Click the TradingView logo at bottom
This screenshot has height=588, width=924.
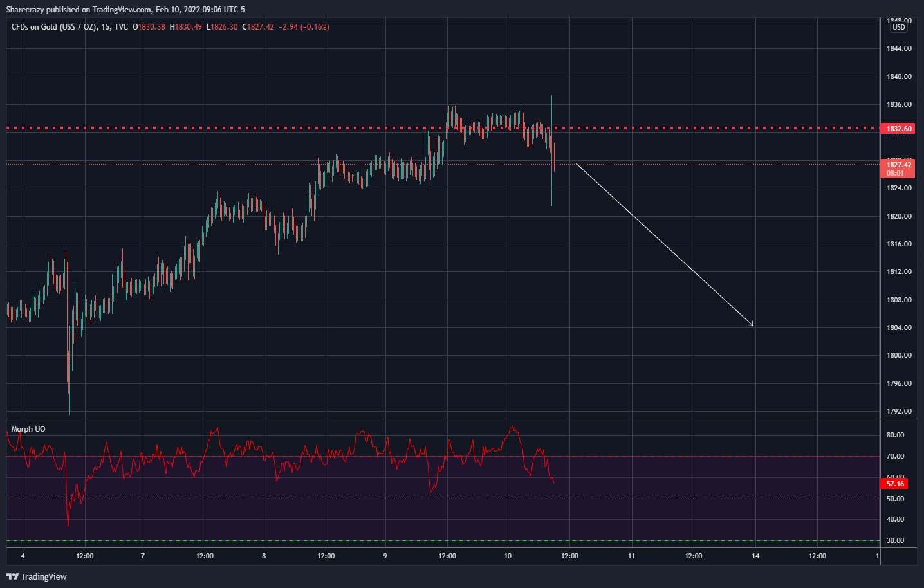(x=37, y=576)
